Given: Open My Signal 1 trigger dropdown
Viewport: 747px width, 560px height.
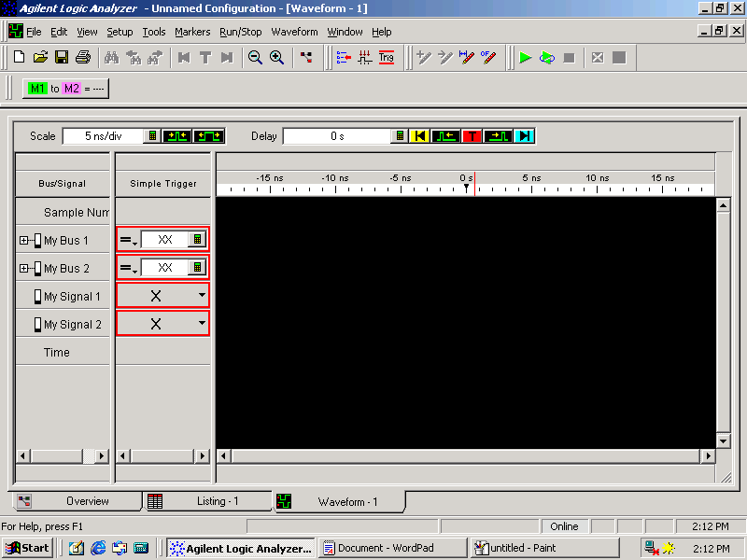Looking at the screenshot, I should click(202, 295).
